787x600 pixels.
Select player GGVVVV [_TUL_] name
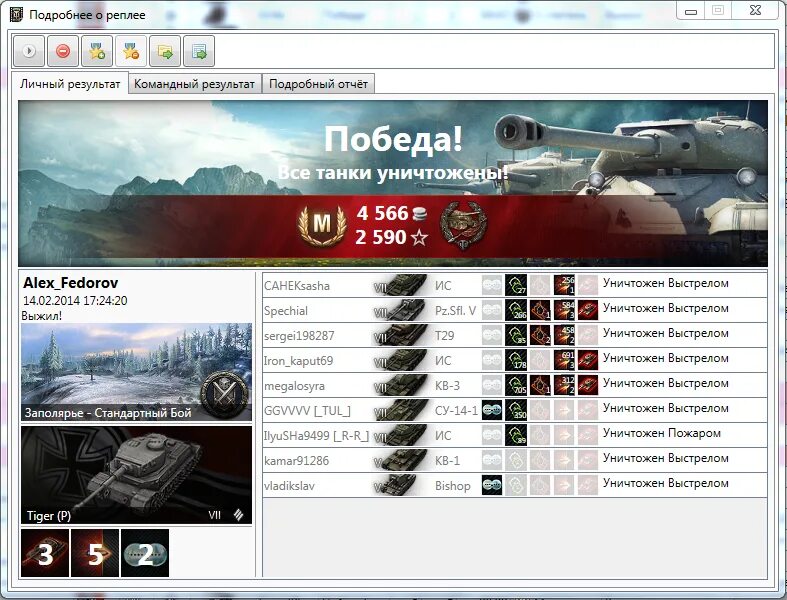(x=307, y=411)
